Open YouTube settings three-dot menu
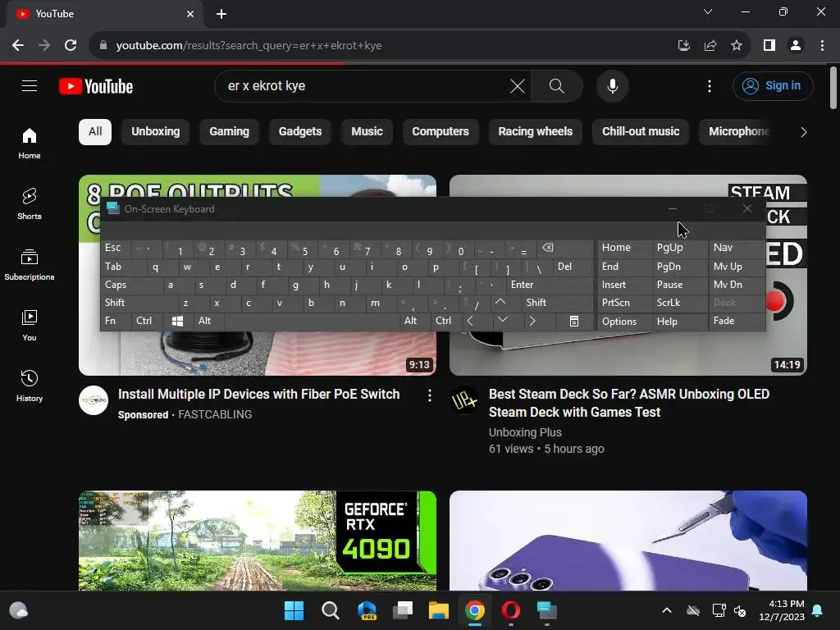840x630 pixels. [710, 85]
